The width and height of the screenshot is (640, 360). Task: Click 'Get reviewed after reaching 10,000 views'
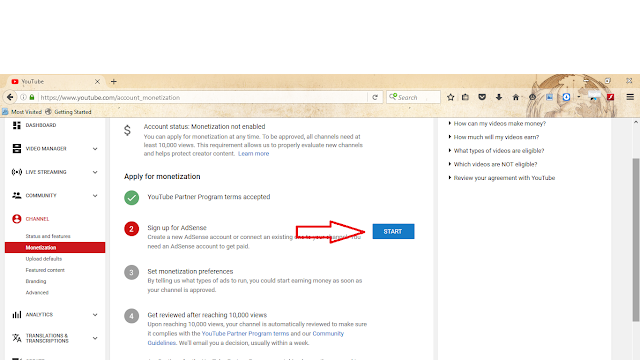tap(207, 315)
